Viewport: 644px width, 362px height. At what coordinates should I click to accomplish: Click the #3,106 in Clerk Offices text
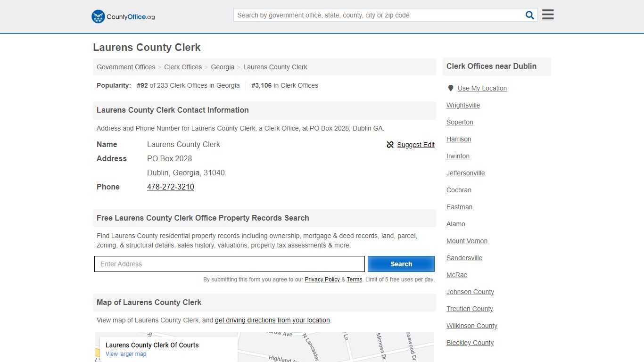pos(285,85)
